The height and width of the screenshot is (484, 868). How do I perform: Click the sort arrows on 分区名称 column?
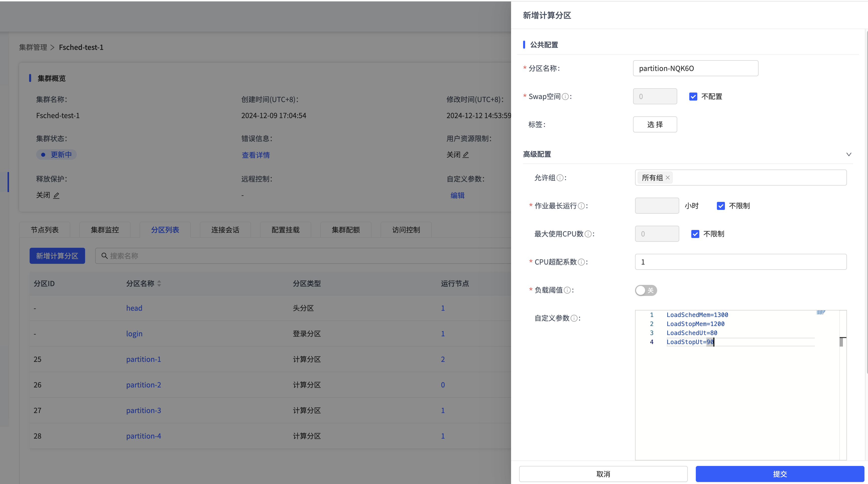[159, 283]
